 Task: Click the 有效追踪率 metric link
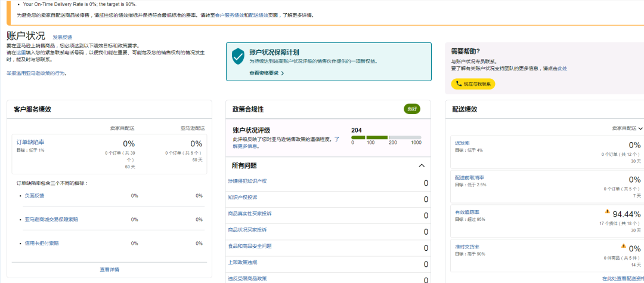coord(467,212)
